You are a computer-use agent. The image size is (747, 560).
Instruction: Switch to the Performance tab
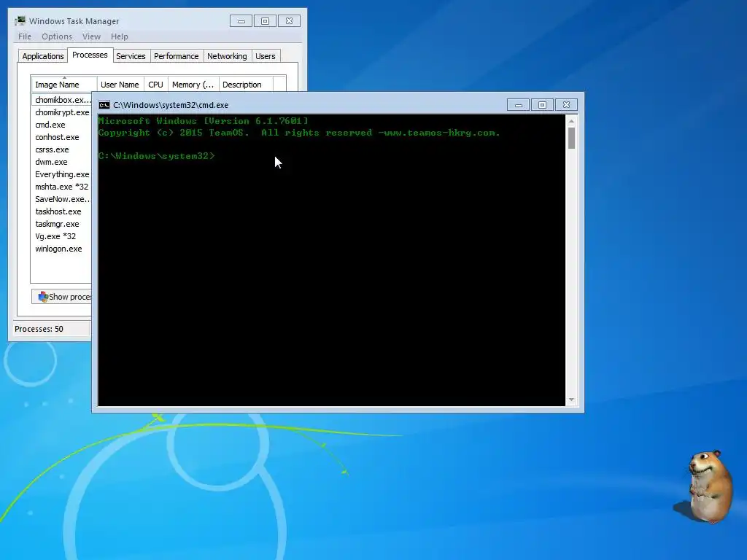coord(176,56)
